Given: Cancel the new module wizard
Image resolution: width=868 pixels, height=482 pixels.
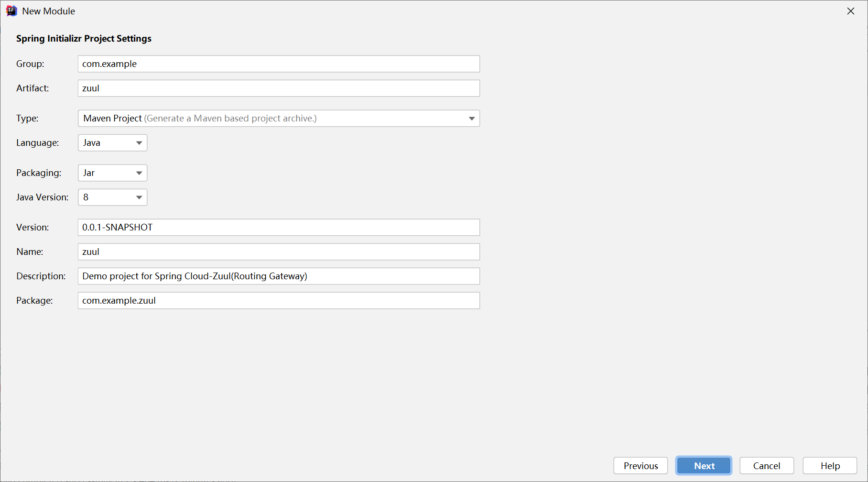Looking at the screenshot, I should pyautogui.click(x=767, y=466).
